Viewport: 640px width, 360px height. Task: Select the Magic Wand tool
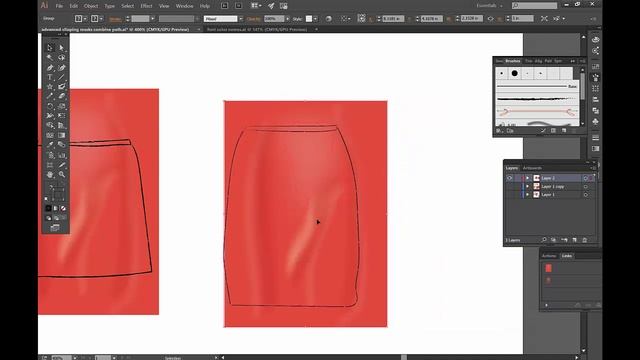(x=50, y=58)
